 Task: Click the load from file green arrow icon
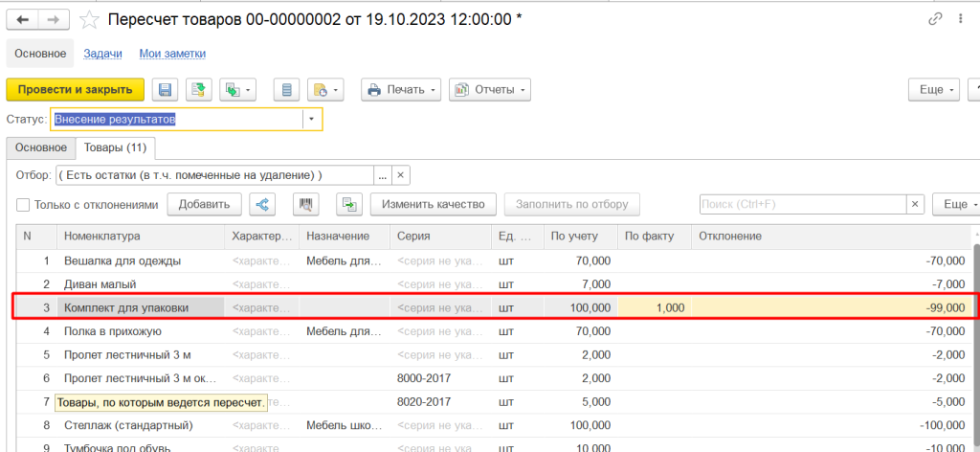tap(349, 204)
